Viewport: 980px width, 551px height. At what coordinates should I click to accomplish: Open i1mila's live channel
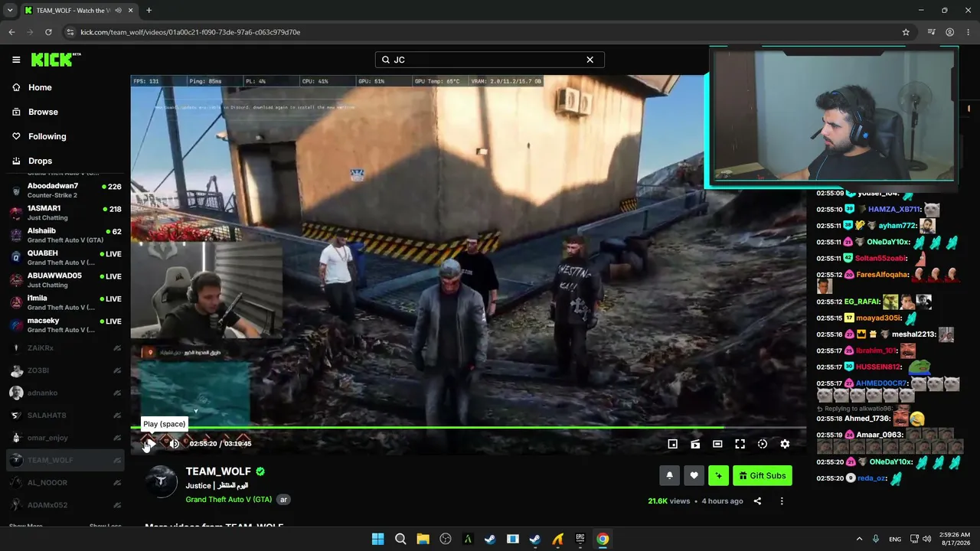[x=65, y=303]
